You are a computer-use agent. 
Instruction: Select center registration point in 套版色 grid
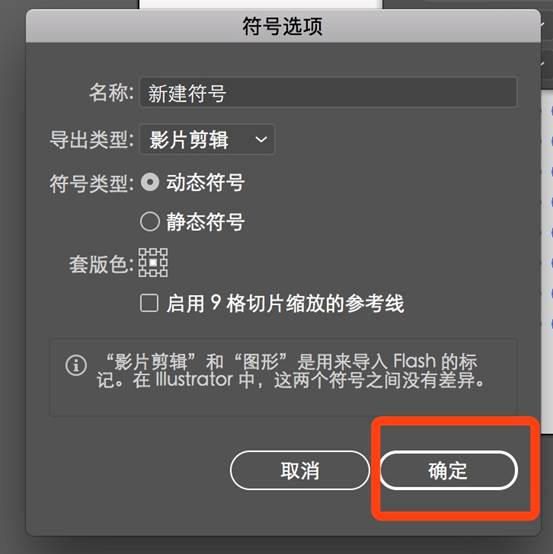tap(153, 263)
